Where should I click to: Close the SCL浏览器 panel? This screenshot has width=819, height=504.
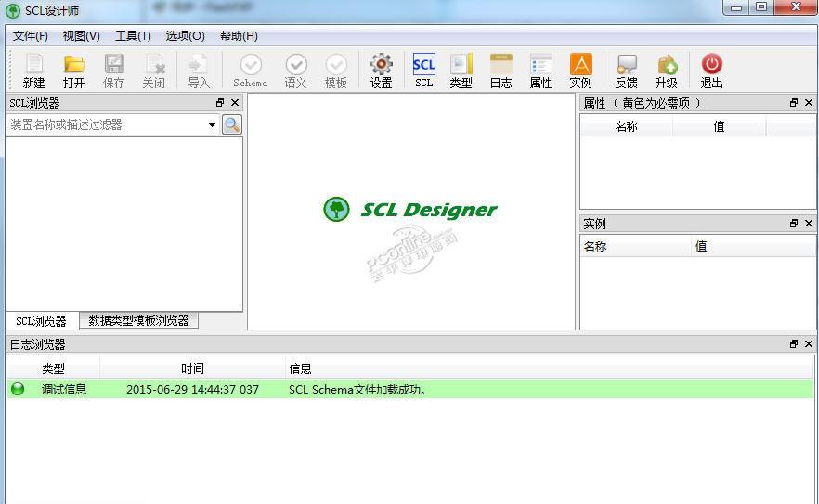coord(235,103)
